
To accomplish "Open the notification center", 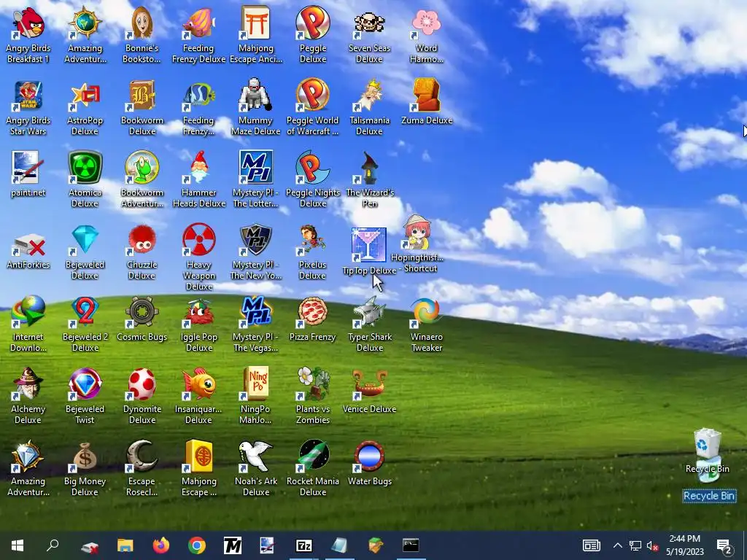I will (724, 546).
